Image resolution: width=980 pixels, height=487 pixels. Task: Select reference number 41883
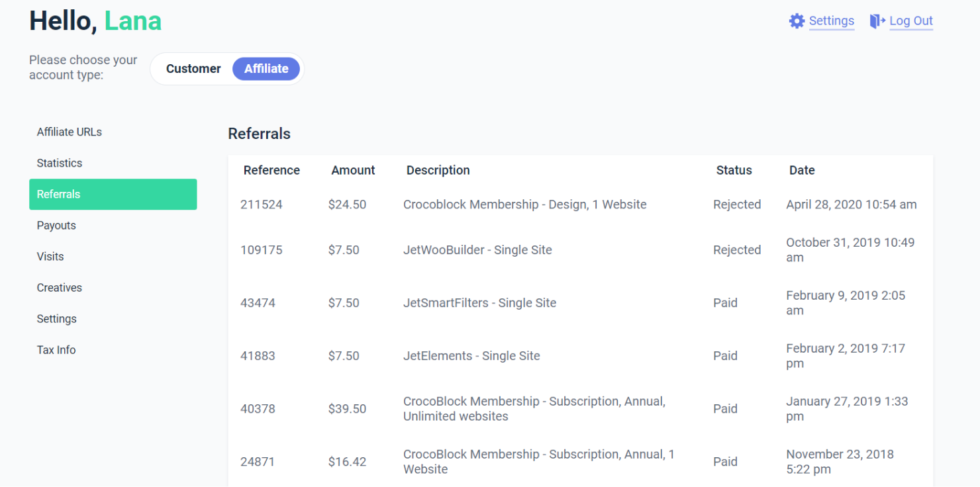[258, 356]
